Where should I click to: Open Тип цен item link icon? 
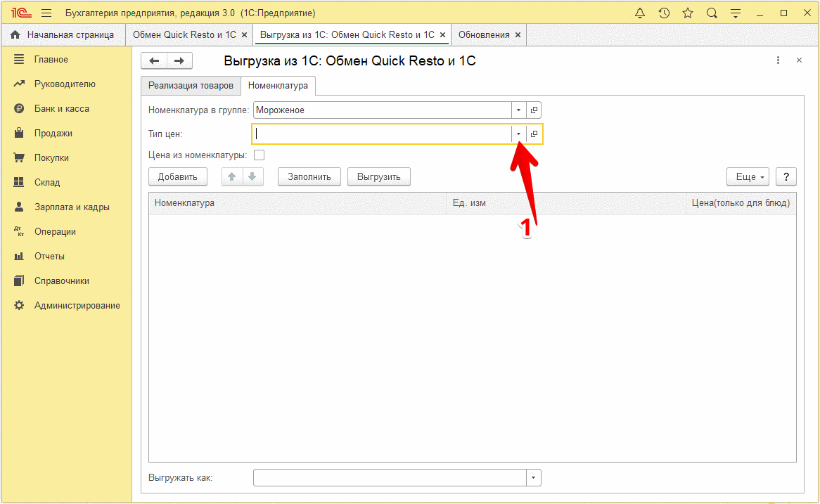(x=534, y=134)
